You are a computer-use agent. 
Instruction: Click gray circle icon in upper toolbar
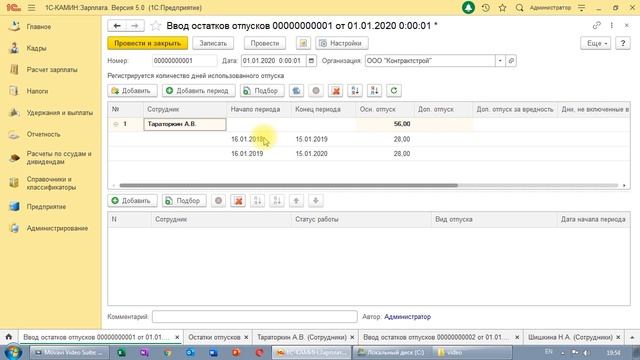click(x=316, y=91)
